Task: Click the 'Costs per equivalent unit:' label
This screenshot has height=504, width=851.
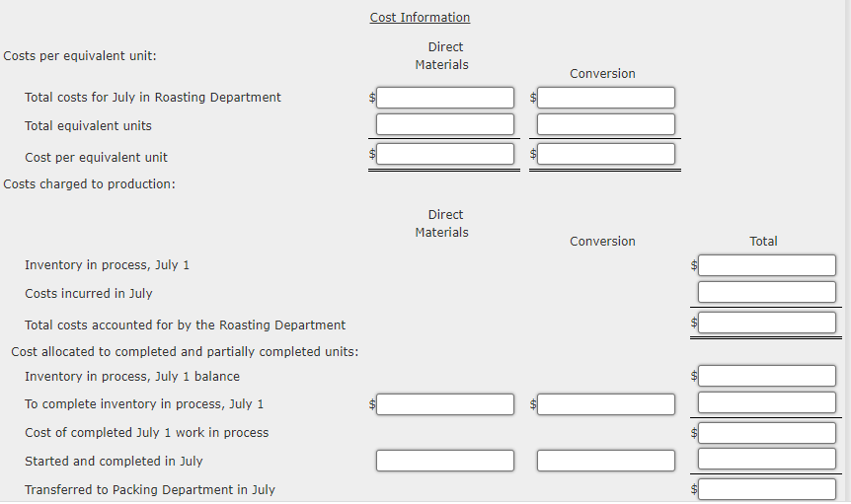Action: point(80,56)
